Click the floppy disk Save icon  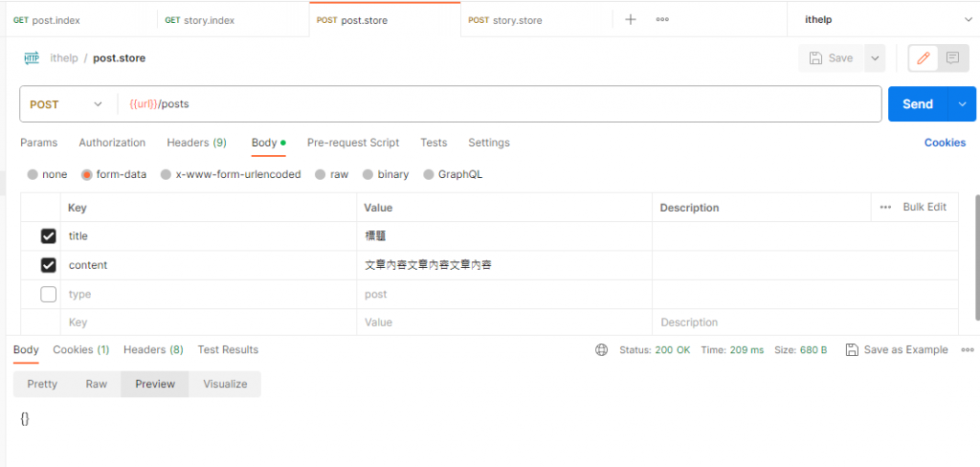point(815,58)
